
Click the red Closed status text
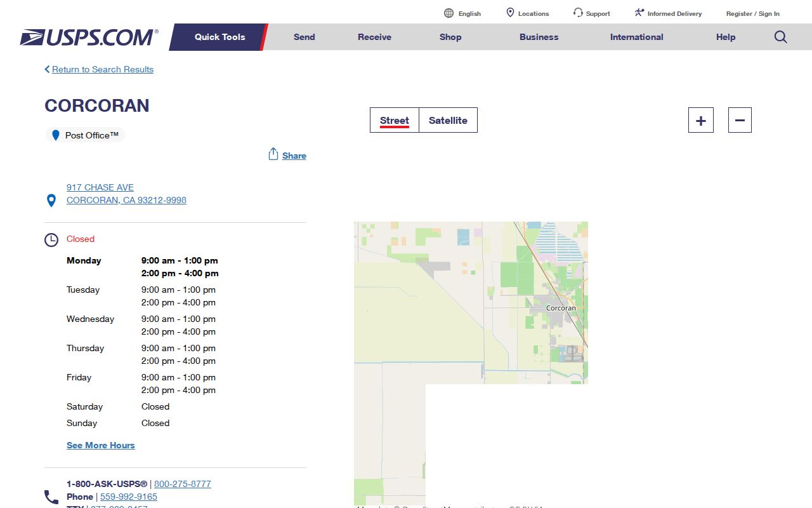click(81, 239)
